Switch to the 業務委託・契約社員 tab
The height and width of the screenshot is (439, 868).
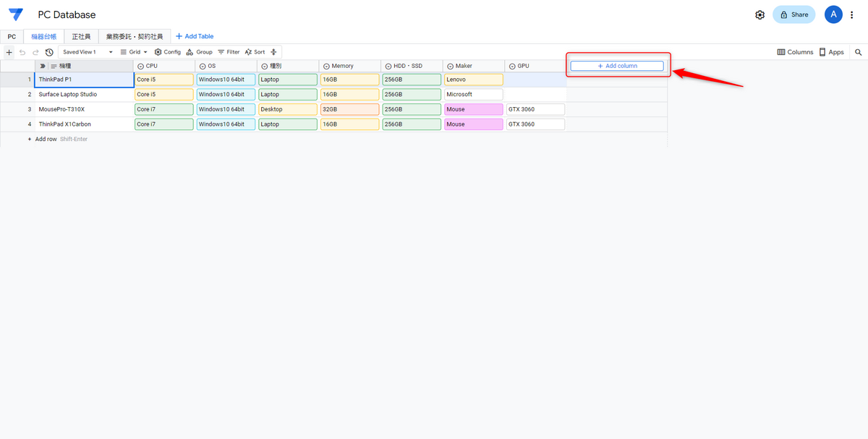pyautogui.click(x=135, y=36)
